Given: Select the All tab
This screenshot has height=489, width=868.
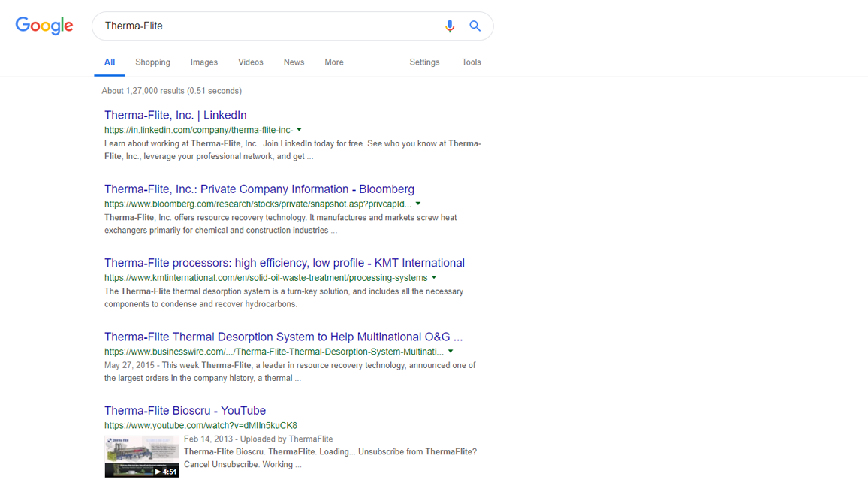Looking at the screenshot, I should (x=110, y=62).
